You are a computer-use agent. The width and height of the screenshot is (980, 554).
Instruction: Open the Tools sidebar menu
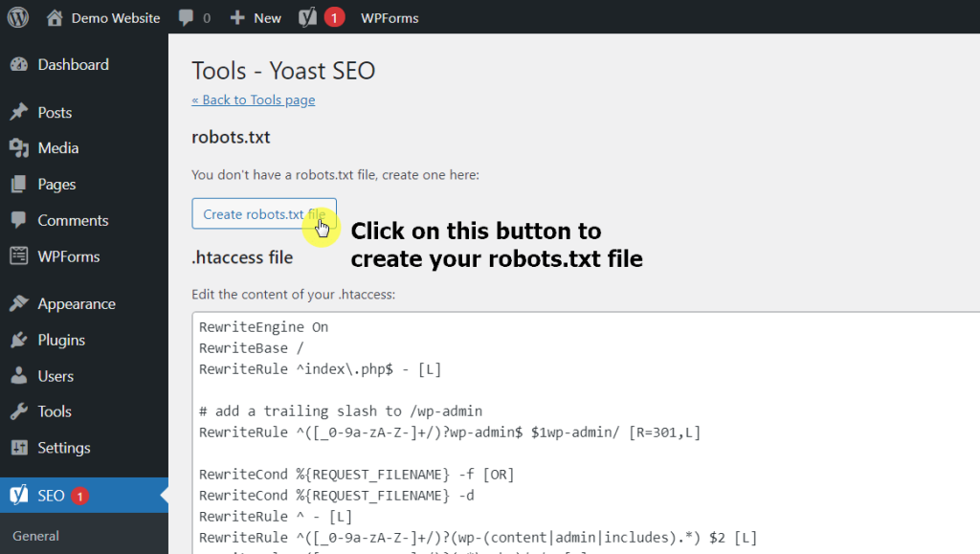pos(55,411)
